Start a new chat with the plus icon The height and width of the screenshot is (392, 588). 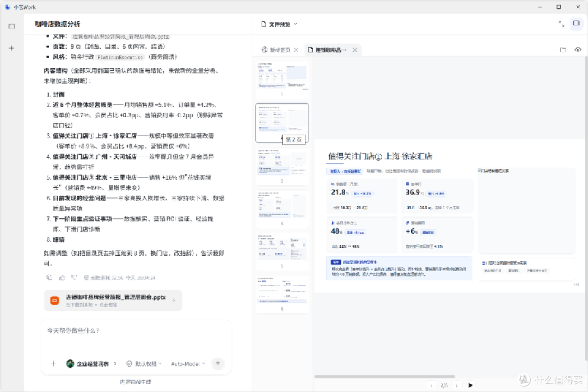pos(11,48)
